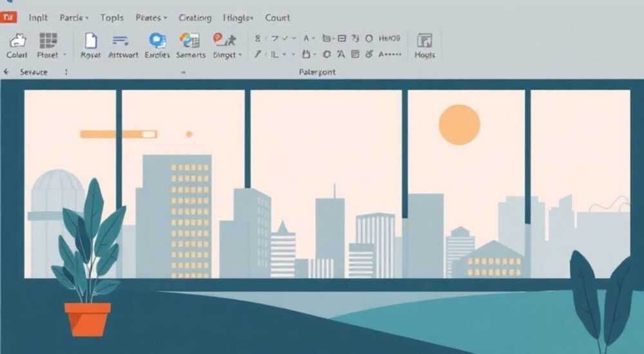Image resolution: width=644 pixels, height=354 pixels.
Task: Click the swirl icon left of 'A•••••'
Action: [369, 54]
